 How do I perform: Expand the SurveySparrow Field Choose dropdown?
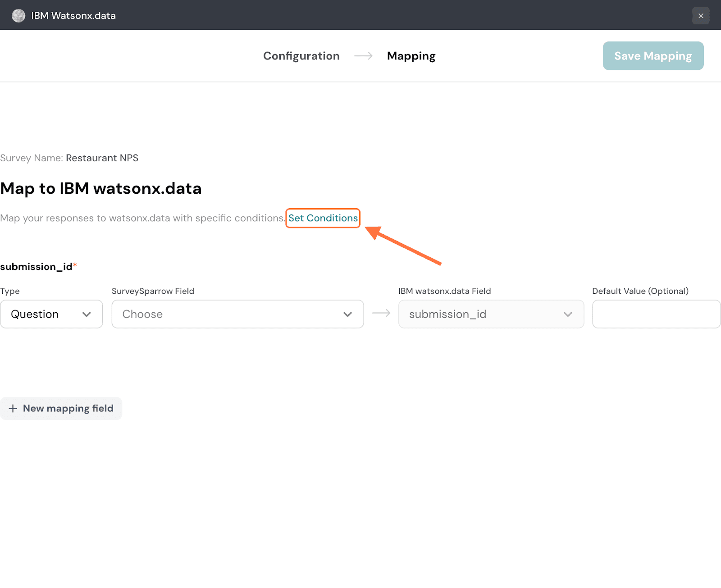tap(237, 314)
